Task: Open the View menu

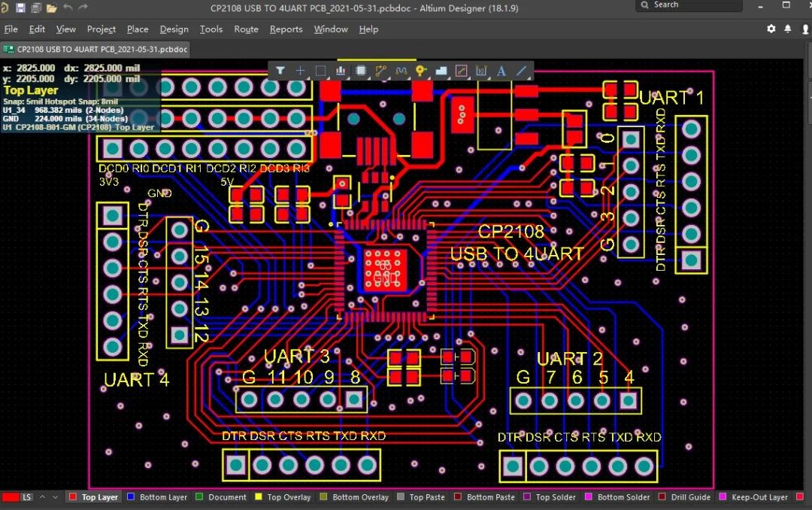Action: pyautogui.click(x=65, y=29)
